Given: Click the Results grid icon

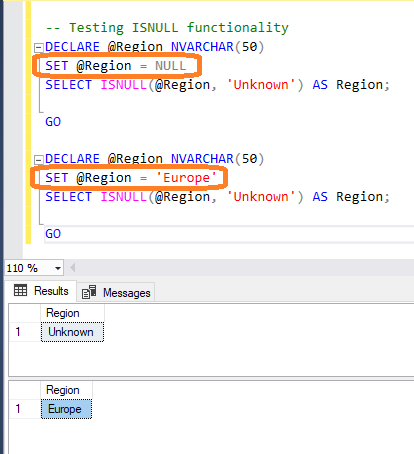Looking at the screenshot, I should tap(21, 291).
